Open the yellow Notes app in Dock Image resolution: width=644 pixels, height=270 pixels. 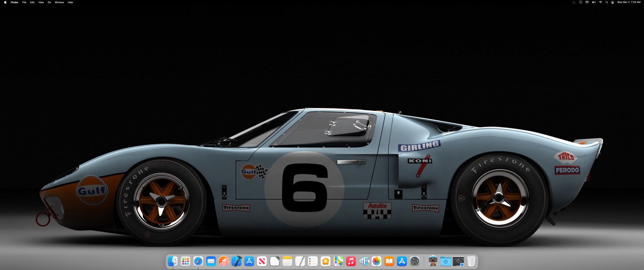coord(287,261)
